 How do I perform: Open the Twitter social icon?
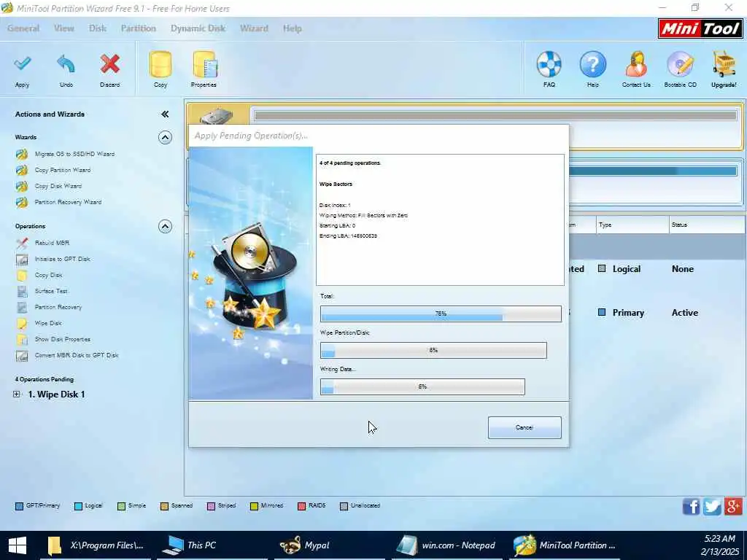[x=712, y=506]
